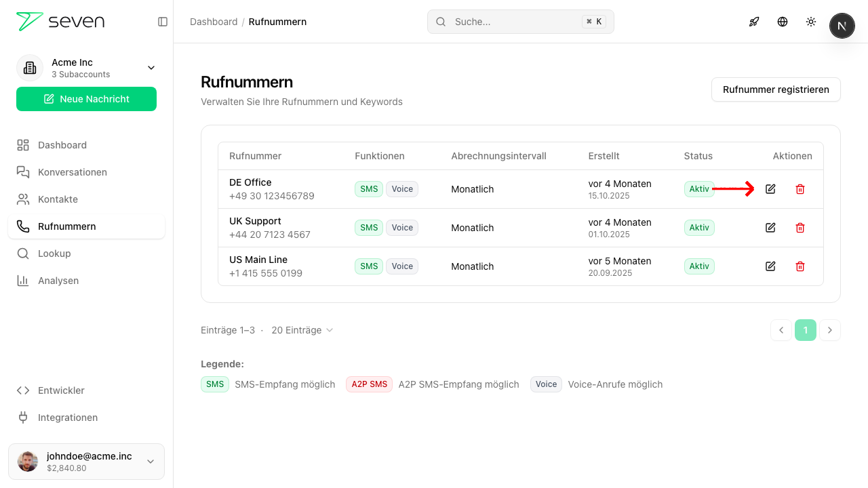This screenshot has width=868, height=488.
Task: Select page 1 in the pagination
Action: point(806,330)
